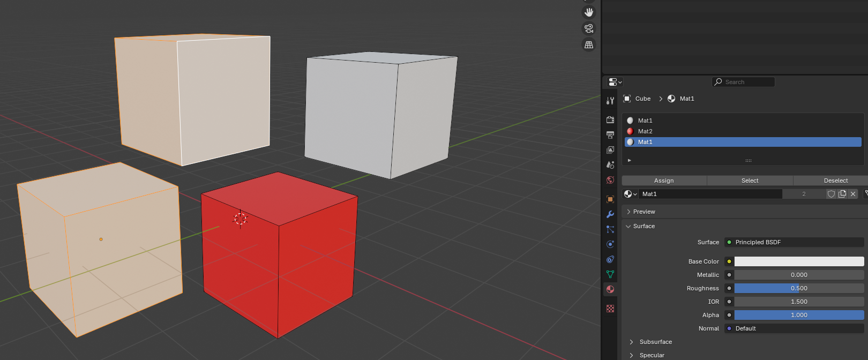
Task: Open the Object Constraints tab
Action: tap(610, 259)
